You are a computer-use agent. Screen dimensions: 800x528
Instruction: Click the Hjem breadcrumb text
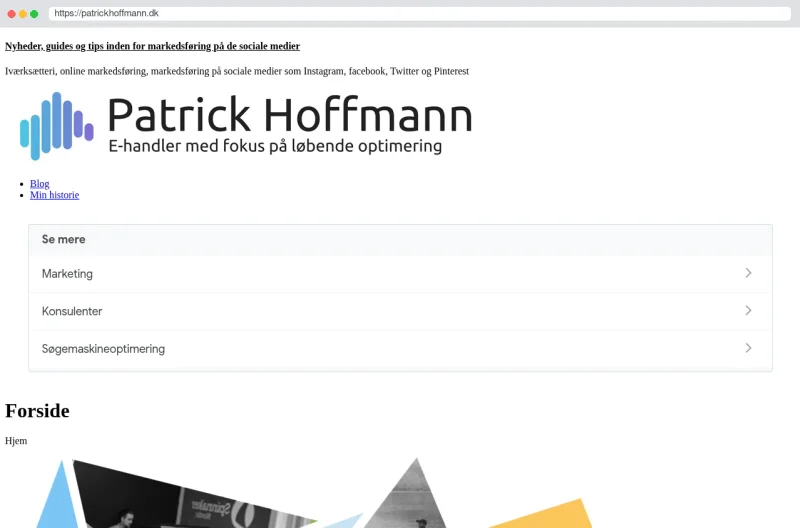click(x=16, y=441)
